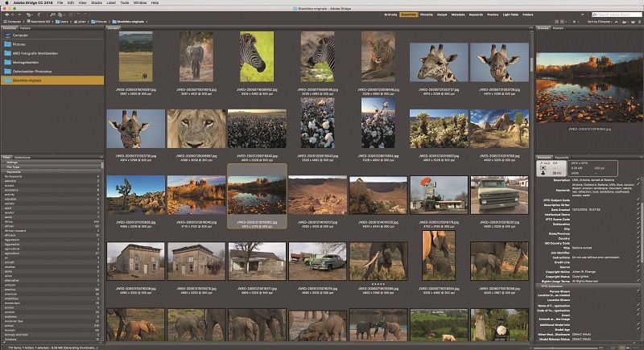
Task: Open the Edit menu
Action: (71, 2)
